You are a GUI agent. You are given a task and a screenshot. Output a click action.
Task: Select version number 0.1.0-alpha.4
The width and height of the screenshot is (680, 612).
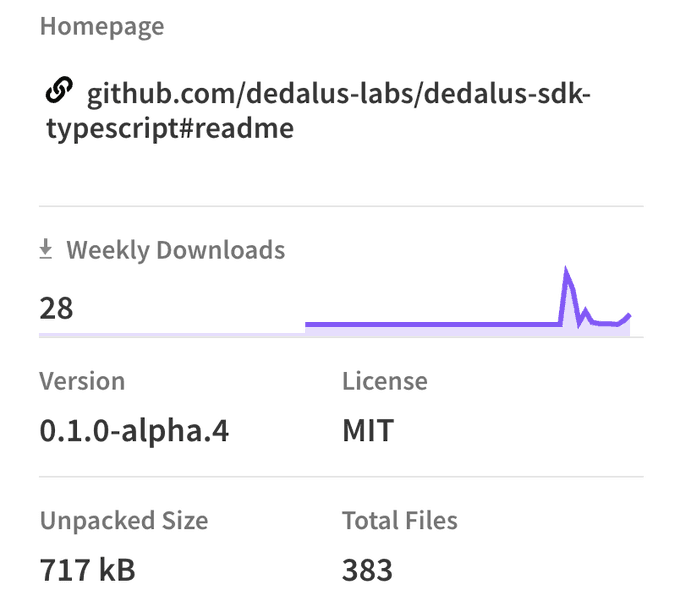[135, 431]
